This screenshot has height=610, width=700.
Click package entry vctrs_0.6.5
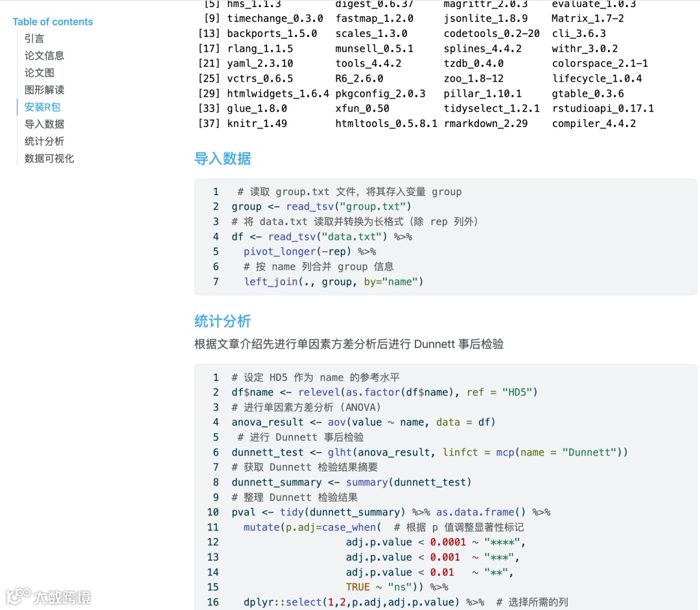click(260, 78)
